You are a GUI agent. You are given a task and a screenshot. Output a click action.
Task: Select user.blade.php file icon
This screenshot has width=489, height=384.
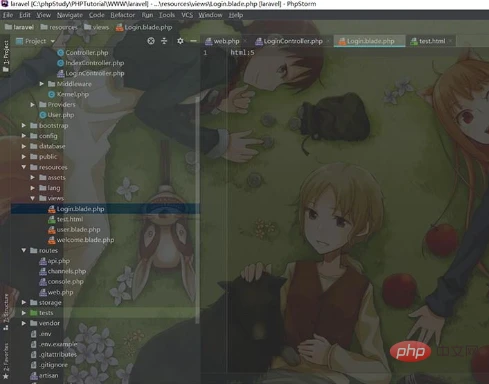click(51, 230)
